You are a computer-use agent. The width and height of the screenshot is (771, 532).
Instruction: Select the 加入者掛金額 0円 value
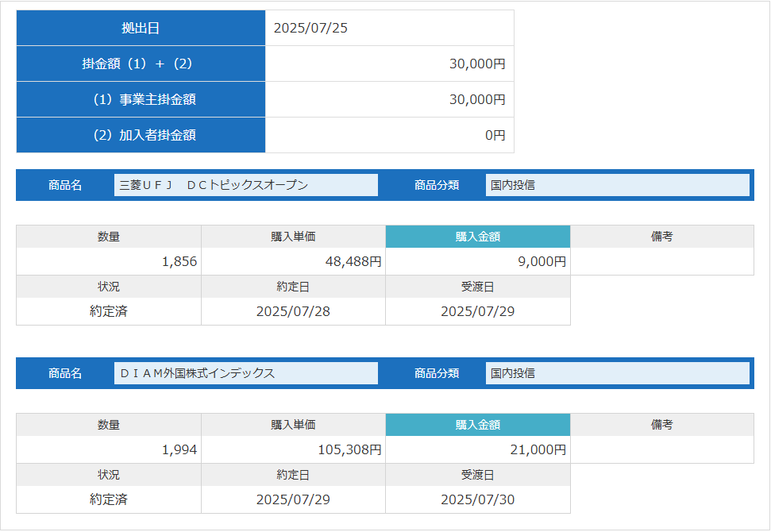[x=495, y=135]
